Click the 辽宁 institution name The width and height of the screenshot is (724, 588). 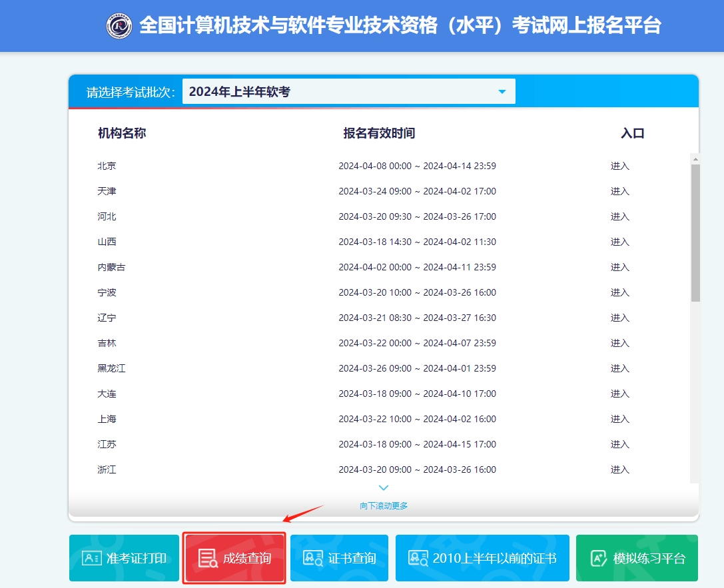(107, 318)
